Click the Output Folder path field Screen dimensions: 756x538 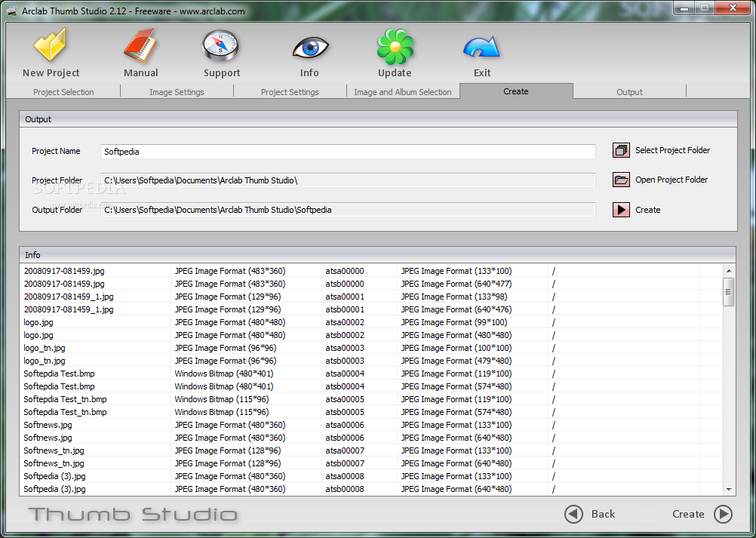(348, 210)
